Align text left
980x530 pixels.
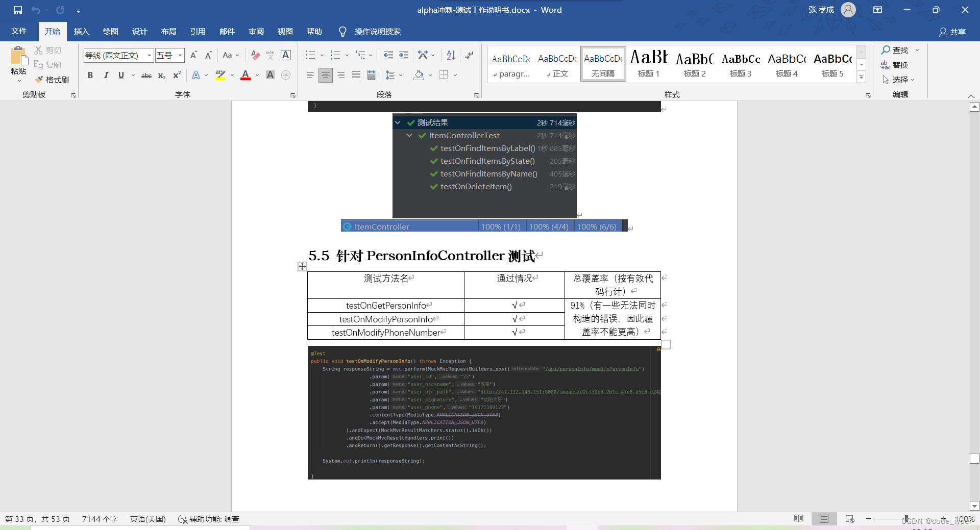tap(310, 75)
